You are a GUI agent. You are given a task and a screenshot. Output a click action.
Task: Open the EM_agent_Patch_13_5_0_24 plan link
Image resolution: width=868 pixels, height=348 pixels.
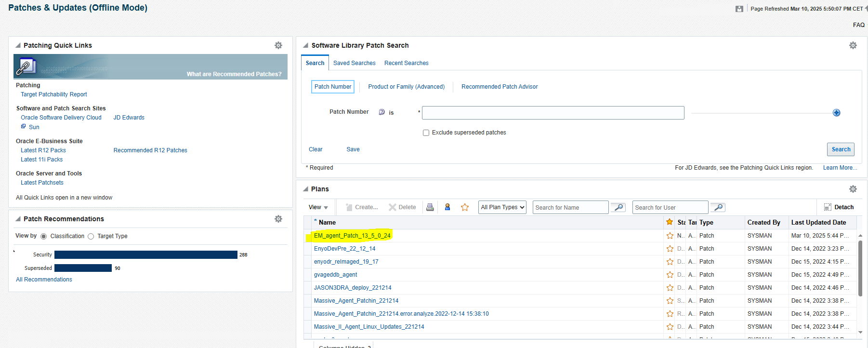pyautogui.click(x=352, y=236)
